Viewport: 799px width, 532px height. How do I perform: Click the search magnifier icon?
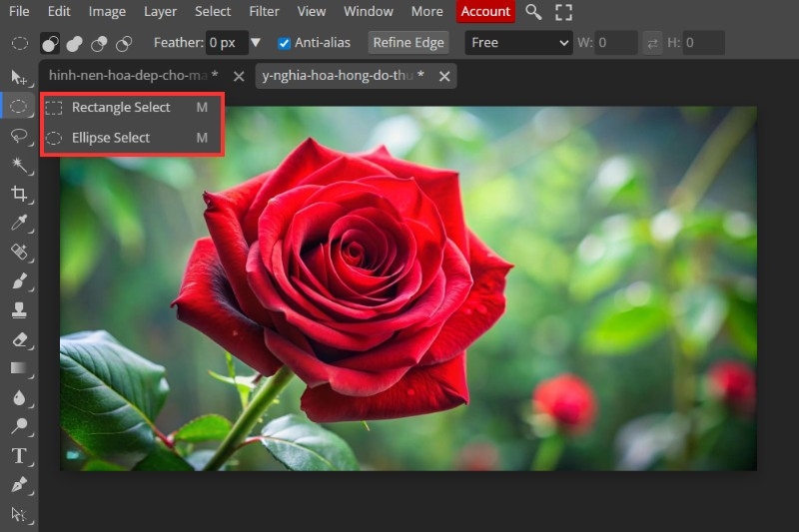(x=533, y=12)
